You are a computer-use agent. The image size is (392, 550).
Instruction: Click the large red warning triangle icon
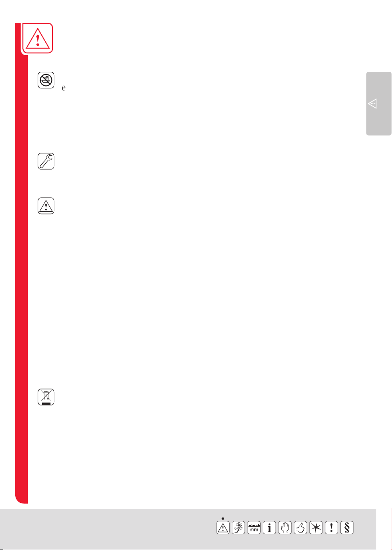point(38,39)
